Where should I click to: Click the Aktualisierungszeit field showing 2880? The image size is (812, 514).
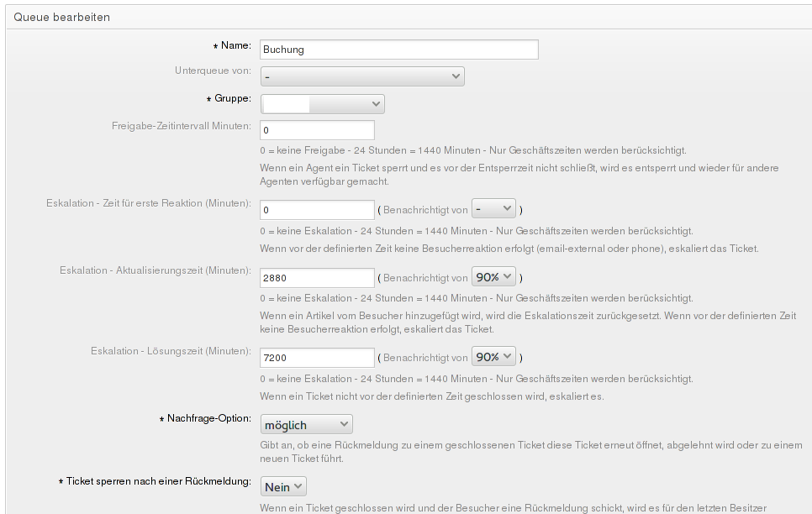(317, 278)
